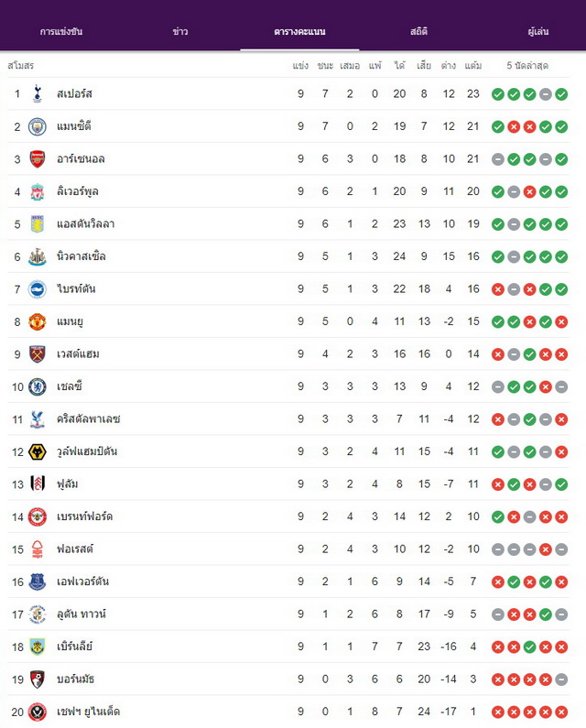Click the Tottenham Spurs club crest
Viewport: 586px width, 728px height.
point(38,93)
